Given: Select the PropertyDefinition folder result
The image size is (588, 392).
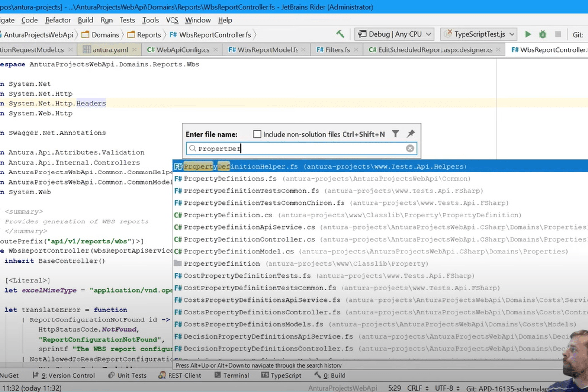Looking at the screenshot, I should pos(380,264).
